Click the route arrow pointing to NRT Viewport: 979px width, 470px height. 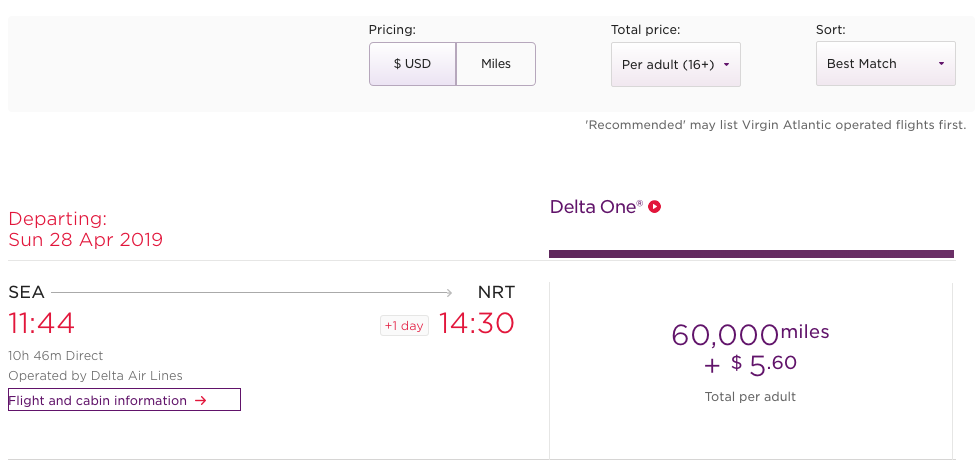click(250, 293)
